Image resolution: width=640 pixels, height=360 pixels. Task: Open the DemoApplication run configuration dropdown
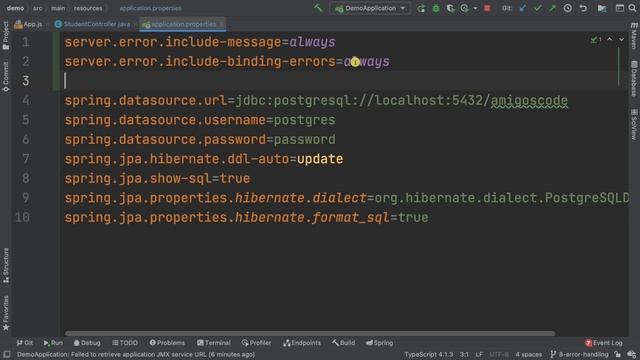(370, 8)
